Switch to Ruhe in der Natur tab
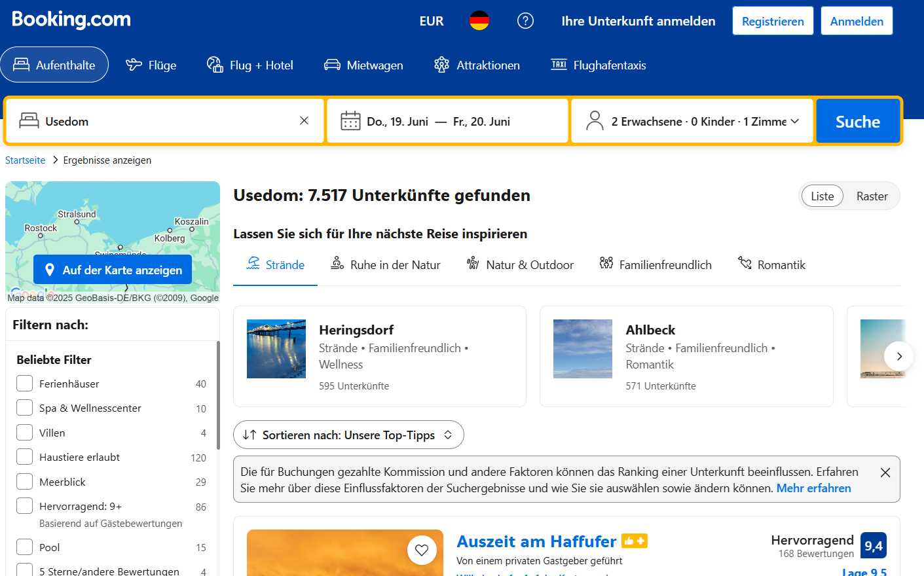The width and height of the screenshot is (924, 576). [385, 265]
